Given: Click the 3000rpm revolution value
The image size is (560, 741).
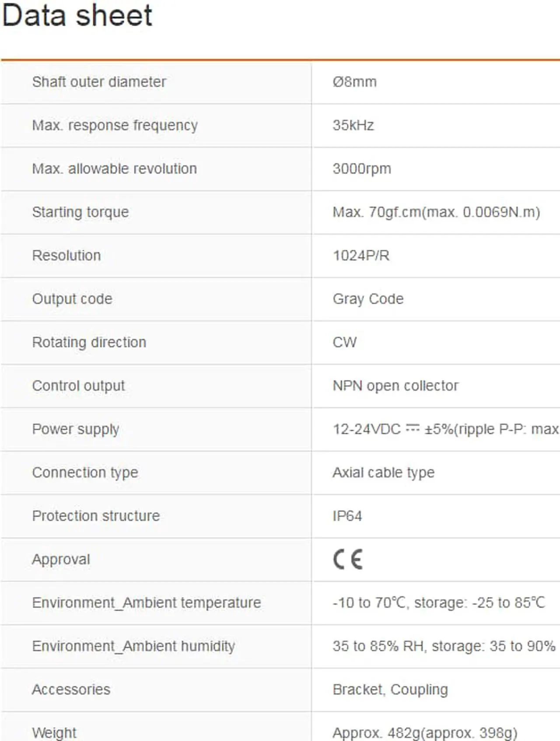Looking at the screenshot, I should (362, 169).
